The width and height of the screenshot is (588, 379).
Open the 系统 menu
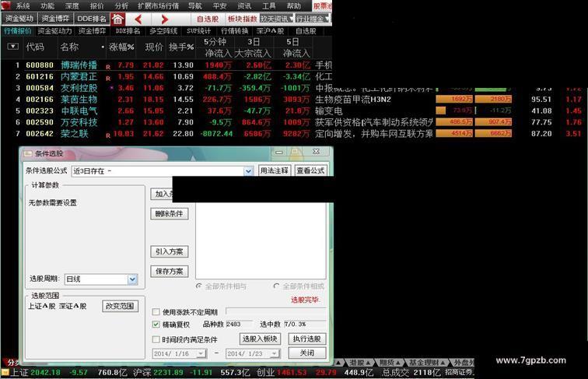[23, 6]
